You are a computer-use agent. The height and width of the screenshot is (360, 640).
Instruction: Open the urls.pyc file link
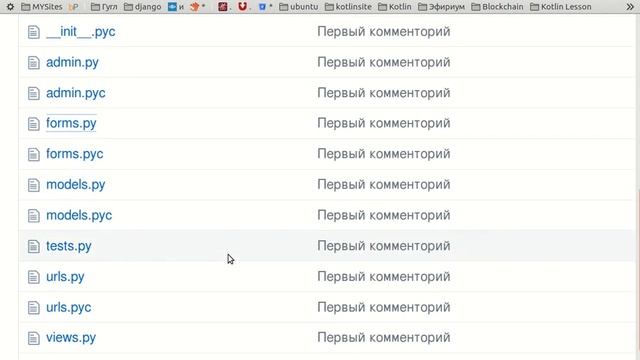(x=69, y=307)
